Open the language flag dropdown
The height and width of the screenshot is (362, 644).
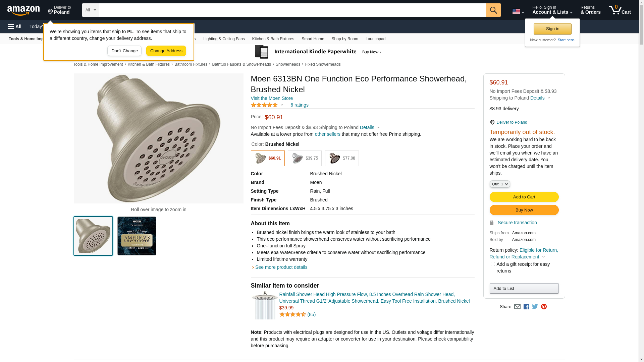518,11
